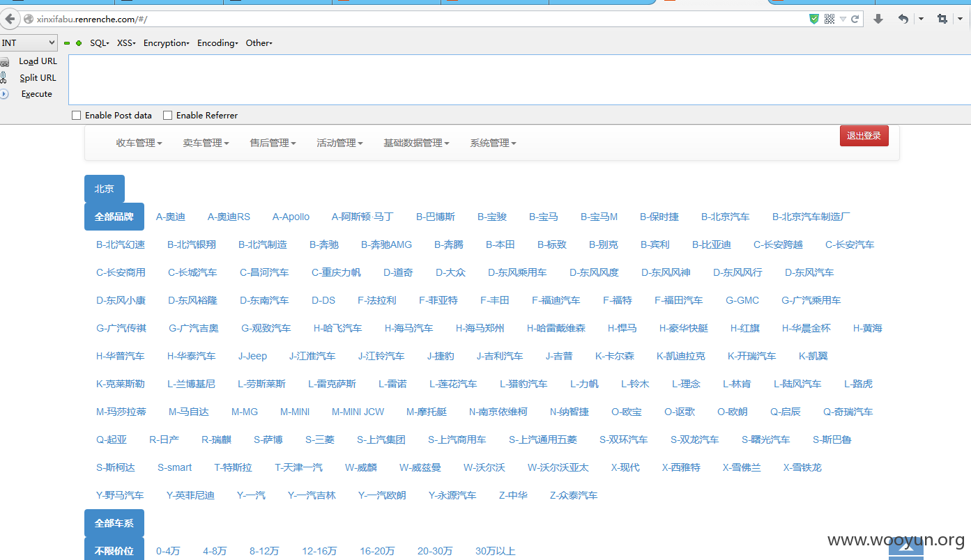Select brand link T-特斯拉
Image resolution: width=971 pixels, height=560 pixels.
point(234,467)
